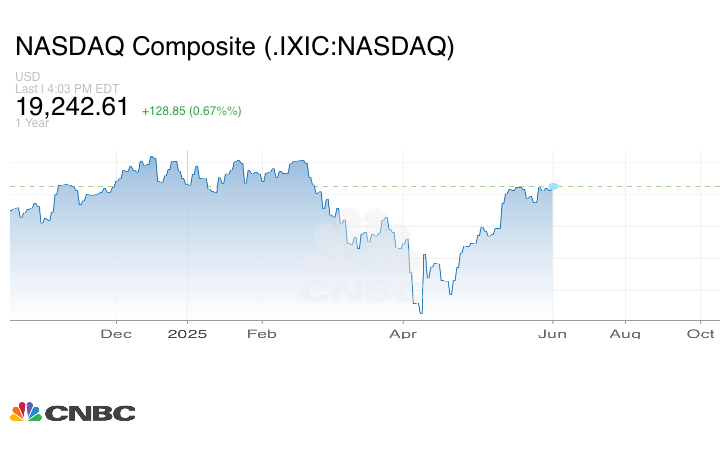The image size is (720, 450).
Task: Click the USD currency label
Action: click(27, 77)
